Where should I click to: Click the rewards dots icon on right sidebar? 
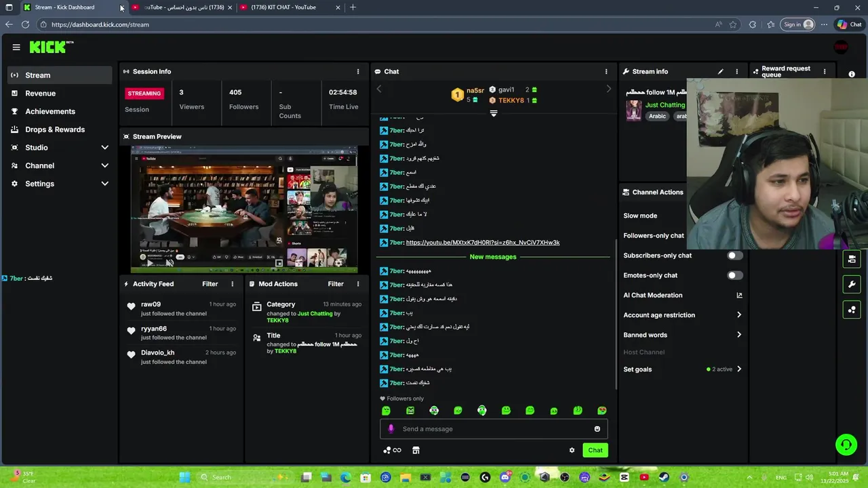click(852, 310)
